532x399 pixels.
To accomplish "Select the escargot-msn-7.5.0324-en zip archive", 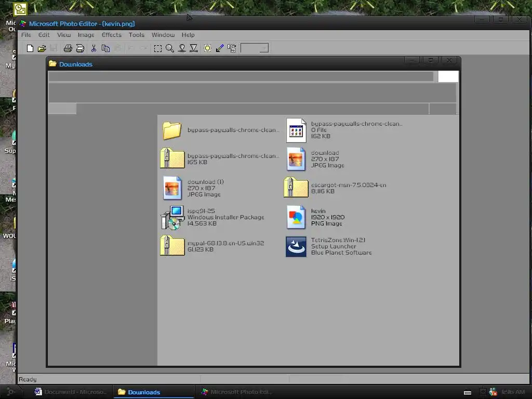I will (x=335, y=188).
